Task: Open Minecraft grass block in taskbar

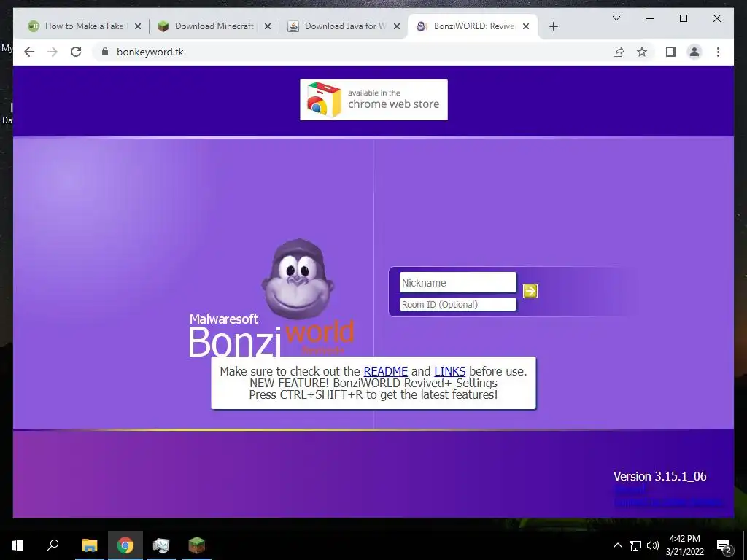Action: [x=196, y=545]
